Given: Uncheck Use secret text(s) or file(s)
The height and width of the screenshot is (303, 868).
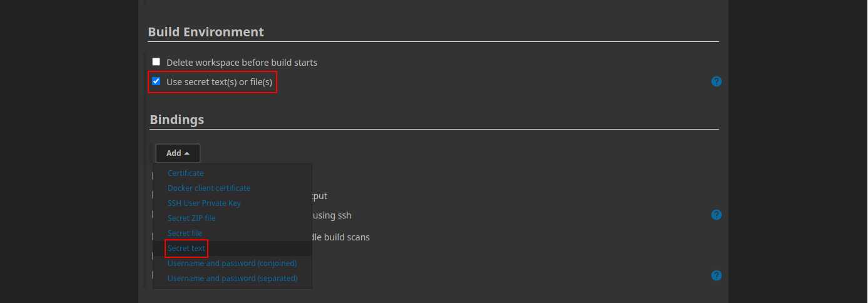Looking at the screenshot, I should pyautogui.click(x=156, y=81).
